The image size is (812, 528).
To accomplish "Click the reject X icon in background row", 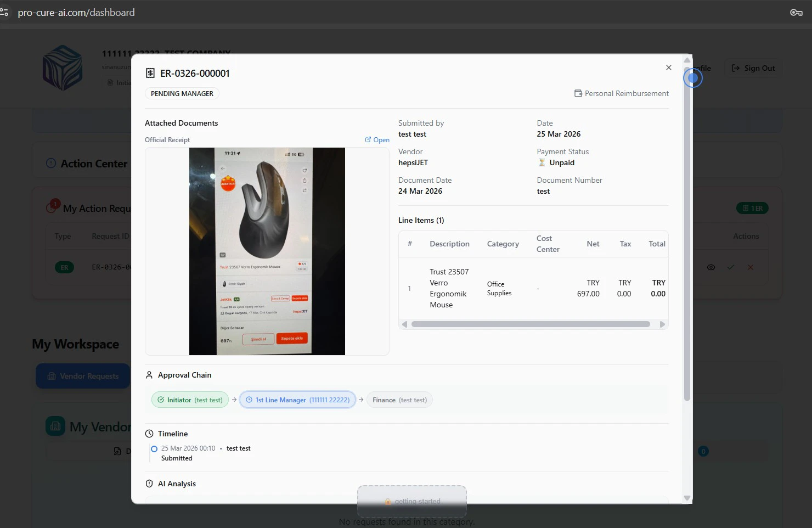I will (750, 267).
